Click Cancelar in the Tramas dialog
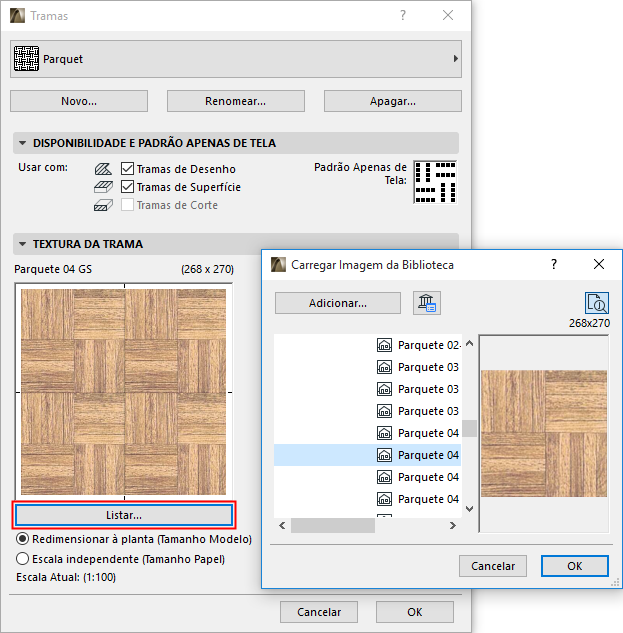Image resolution: width=623 pixels, height=633 pixels. pyautogui.click(x=319, y=612)
